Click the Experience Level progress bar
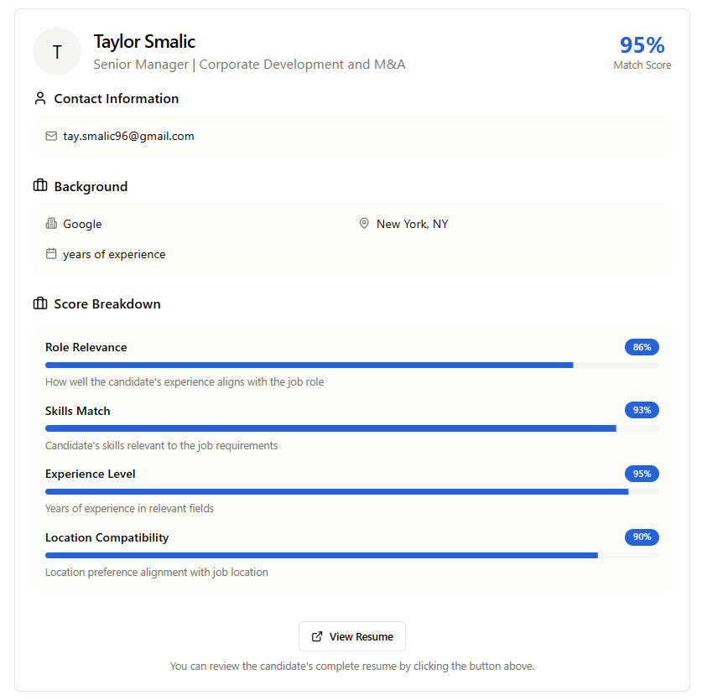The width and height of the screenshot is (728, 700). tap(352, 491)
